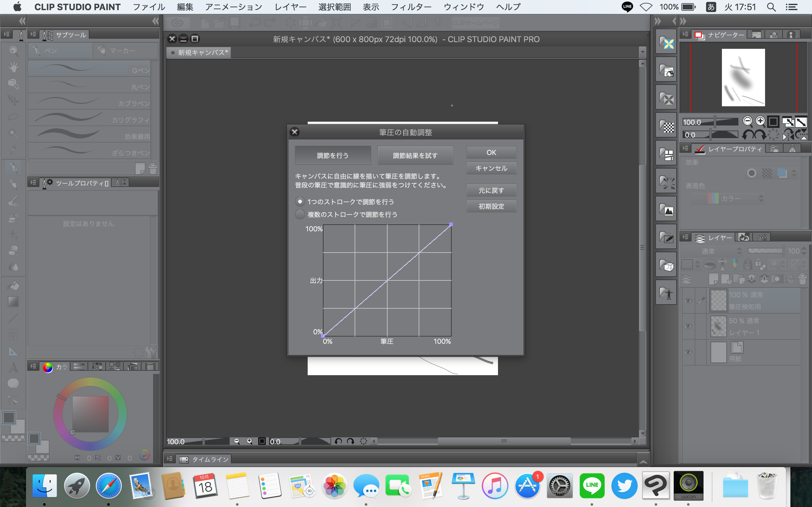Select 複数のストロークで調節を行う radio option
This screenshot has height=507, width=812.
(x=300, y=214)
